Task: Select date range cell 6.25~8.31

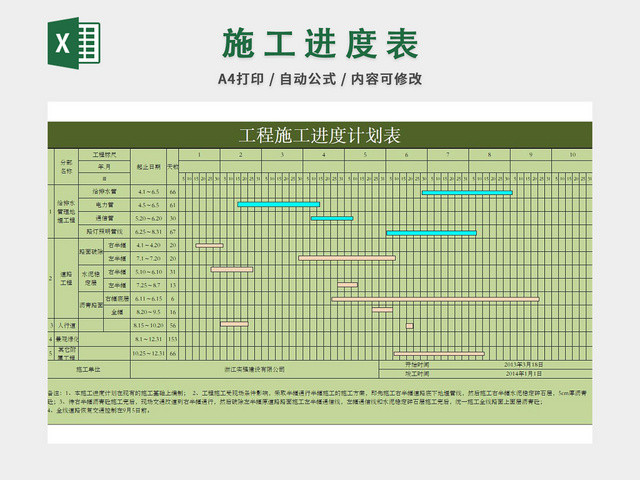Action: (149, 232)
